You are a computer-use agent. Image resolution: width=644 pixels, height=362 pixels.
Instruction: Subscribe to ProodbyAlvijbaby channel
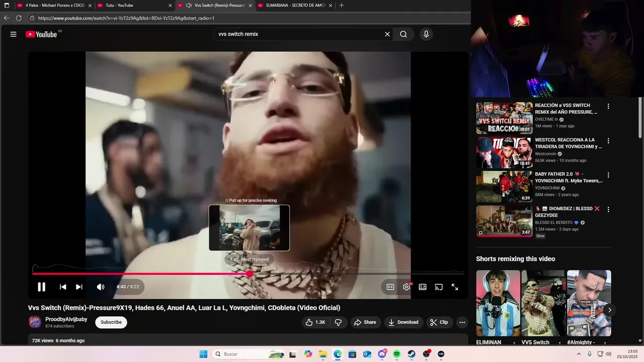point(111,322)
